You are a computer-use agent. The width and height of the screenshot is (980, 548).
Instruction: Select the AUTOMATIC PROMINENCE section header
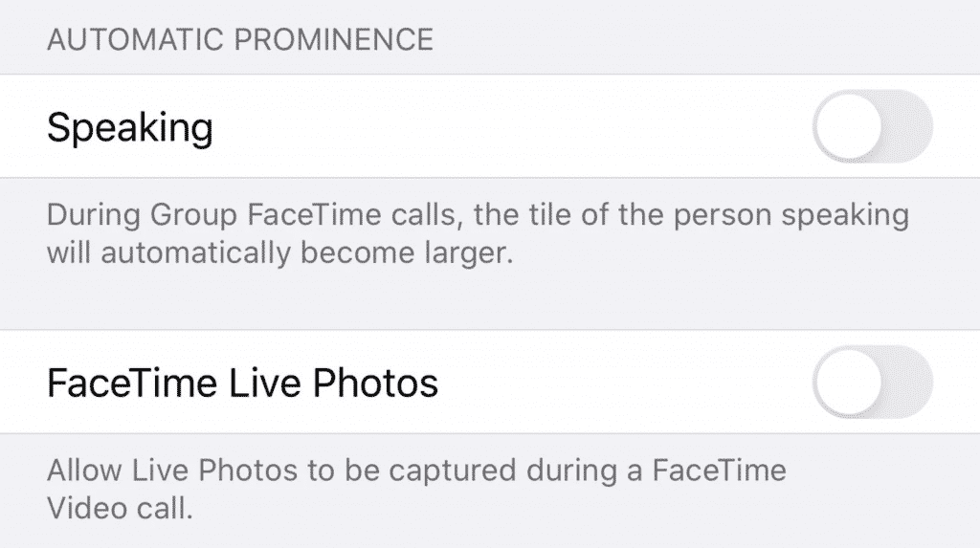coord(239,40)
